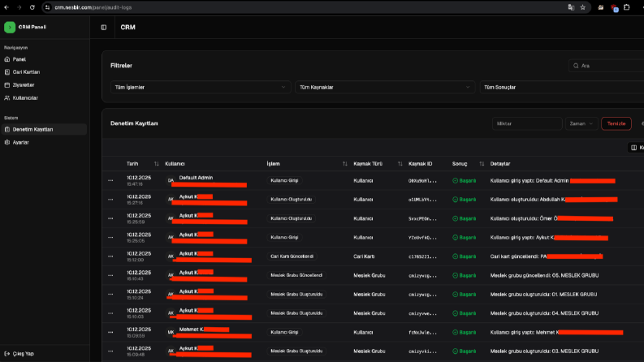This screenshot has height=362, width=644.
Task: Open row menu for 15:09:48 entry
Action: (110, 351)
